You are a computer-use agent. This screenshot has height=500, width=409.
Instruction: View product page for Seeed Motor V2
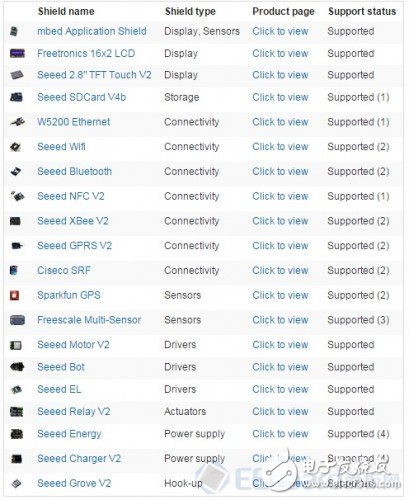280,345
